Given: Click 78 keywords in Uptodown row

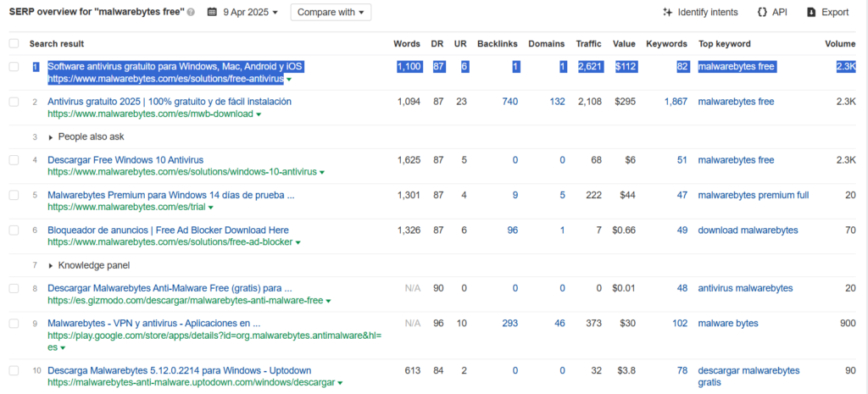Looking at the screenshot, I should pyautogui.click(x=682, y=371).
